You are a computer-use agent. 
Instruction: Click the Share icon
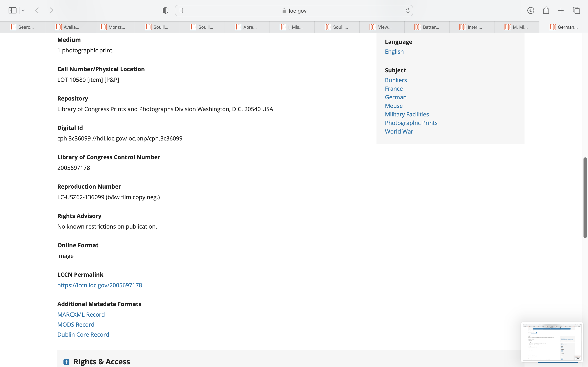pyautogui.click(x=546, y=10)
